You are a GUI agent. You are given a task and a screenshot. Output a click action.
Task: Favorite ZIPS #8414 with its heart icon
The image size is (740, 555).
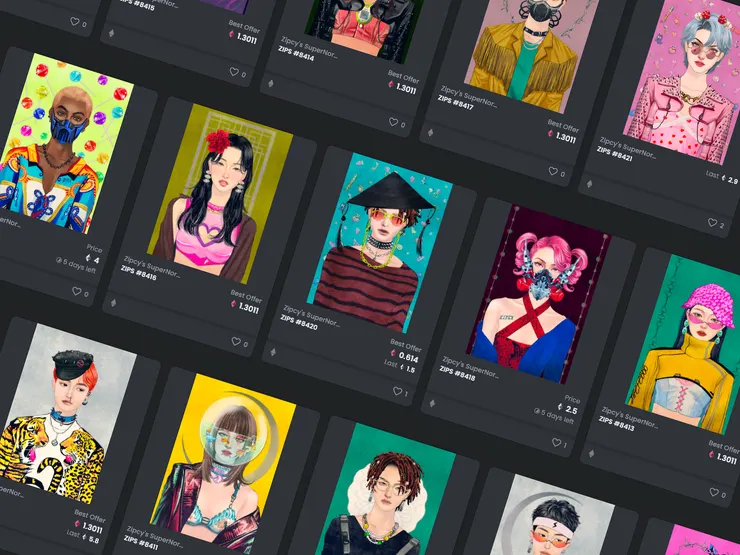click(393, 122)
